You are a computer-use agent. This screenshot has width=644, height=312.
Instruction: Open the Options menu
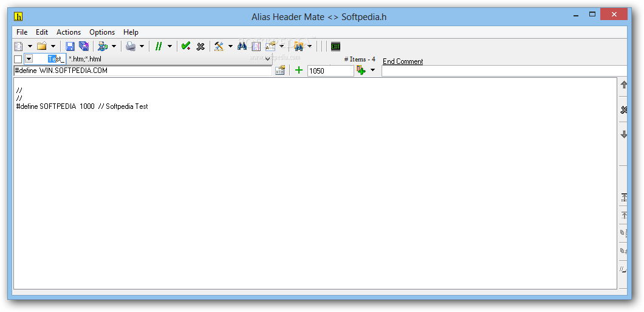pyautogui.click(x=102, y=32)
